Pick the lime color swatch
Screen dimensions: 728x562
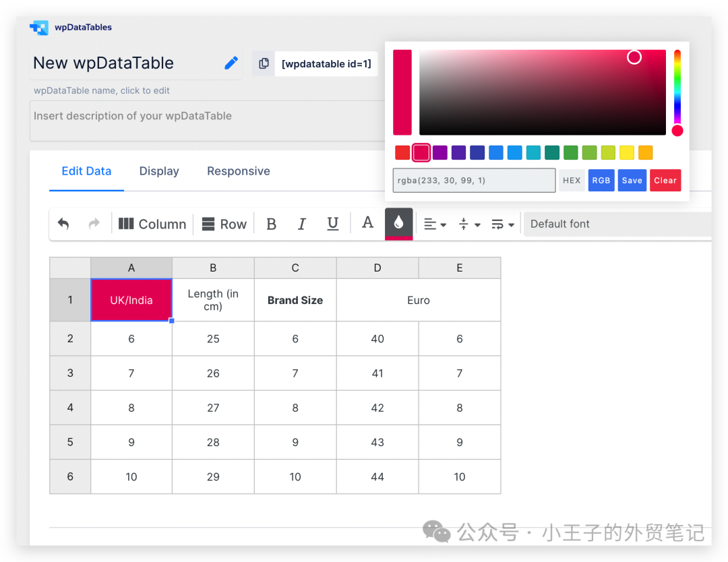(608, 153)
